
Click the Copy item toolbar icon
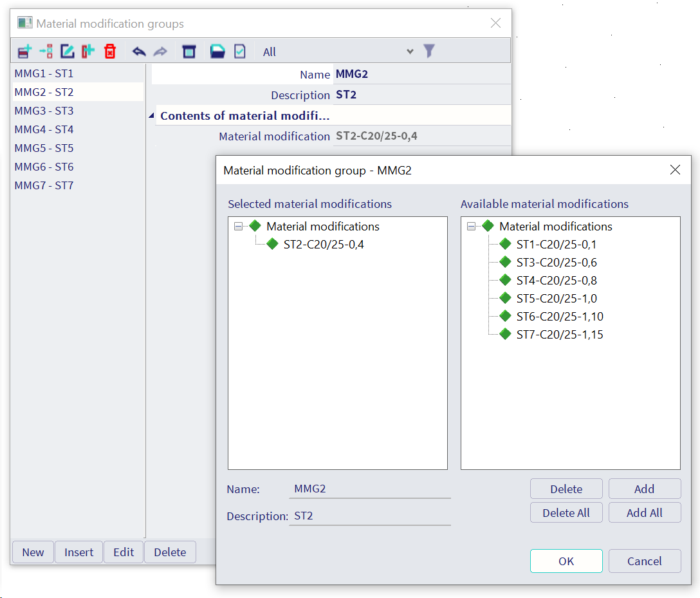(88, 51)
